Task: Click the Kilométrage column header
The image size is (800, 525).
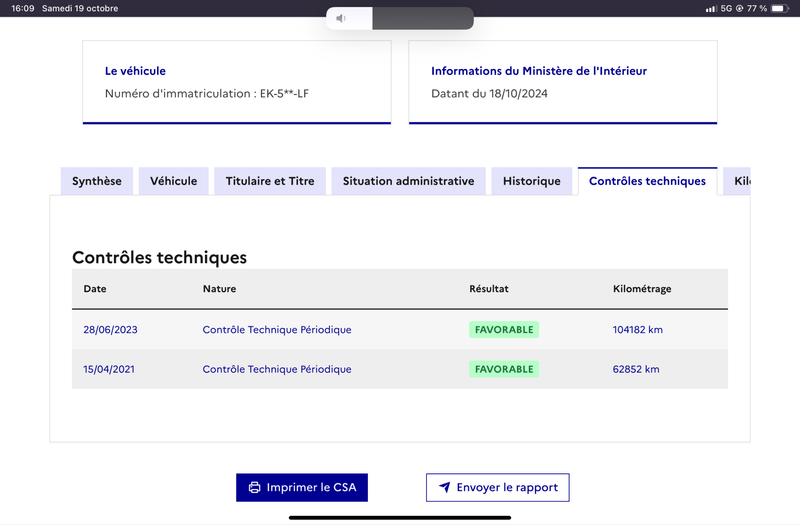Action: coord(642,289)
